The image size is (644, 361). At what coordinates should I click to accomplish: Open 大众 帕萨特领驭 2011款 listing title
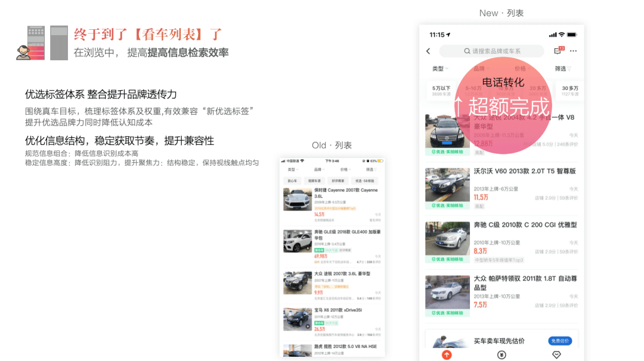coord(525,283)
